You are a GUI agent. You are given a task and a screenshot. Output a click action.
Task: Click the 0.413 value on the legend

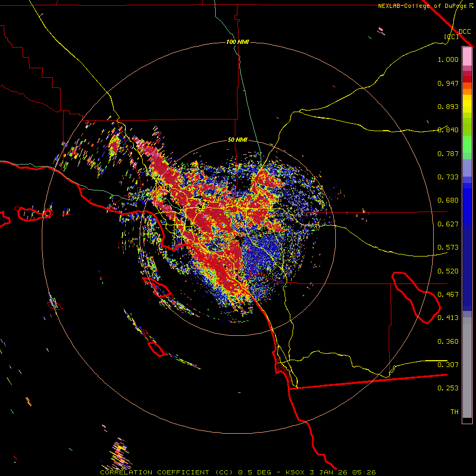coord(448,318)
